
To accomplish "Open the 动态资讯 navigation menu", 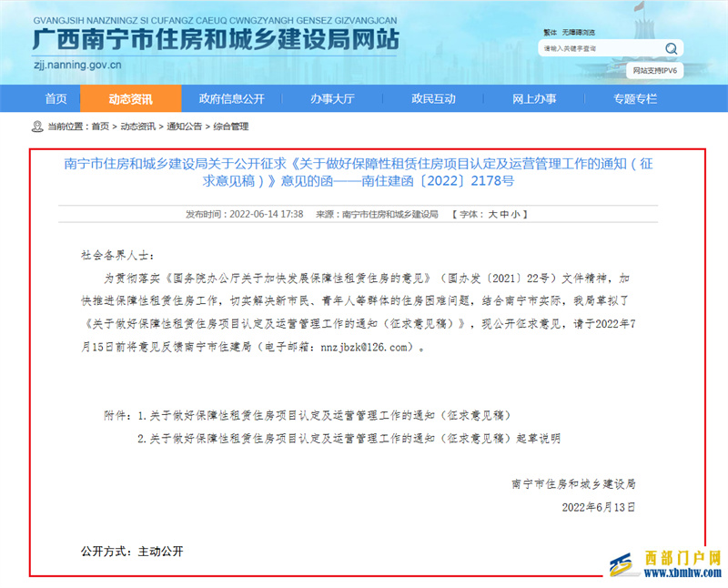I will (130, 98).
